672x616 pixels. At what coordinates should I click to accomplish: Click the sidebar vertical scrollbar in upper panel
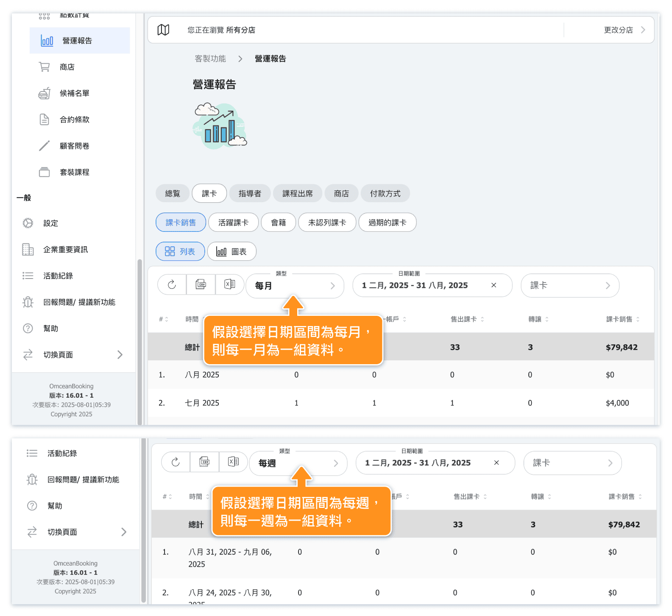pyautogui.click(x=139, y=339)
